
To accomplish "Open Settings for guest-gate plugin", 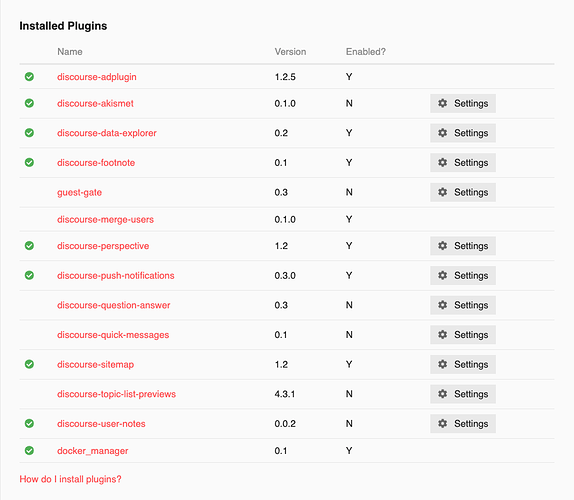I will (x=463, y=192).
